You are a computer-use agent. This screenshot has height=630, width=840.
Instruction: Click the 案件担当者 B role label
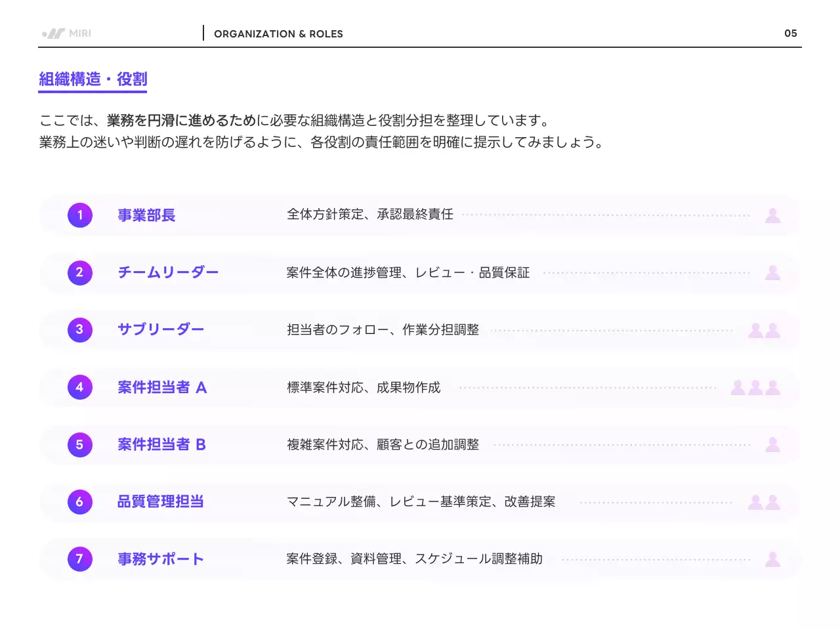(x=161, y=445)
